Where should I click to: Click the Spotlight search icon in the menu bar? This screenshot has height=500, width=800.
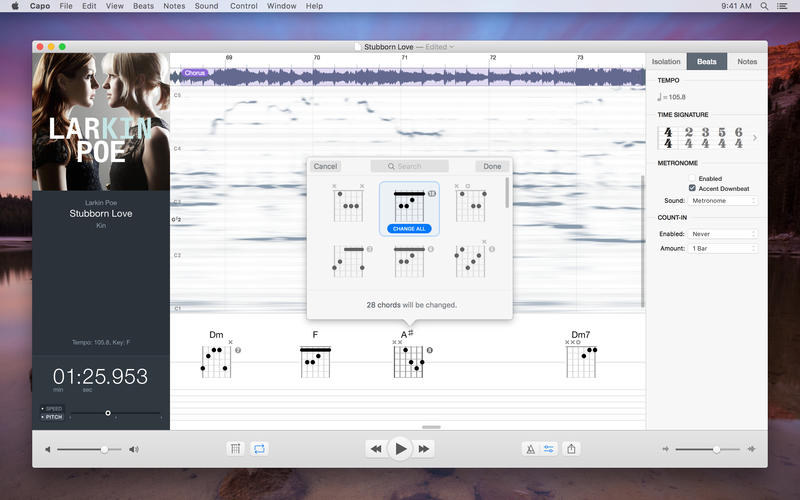(764, 6)
